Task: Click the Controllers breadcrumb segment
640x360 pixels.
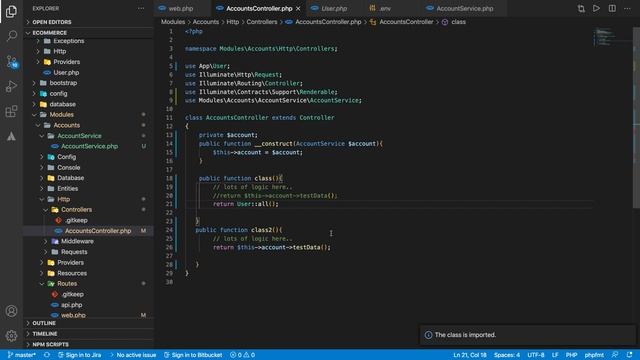Action: (262, 22)
